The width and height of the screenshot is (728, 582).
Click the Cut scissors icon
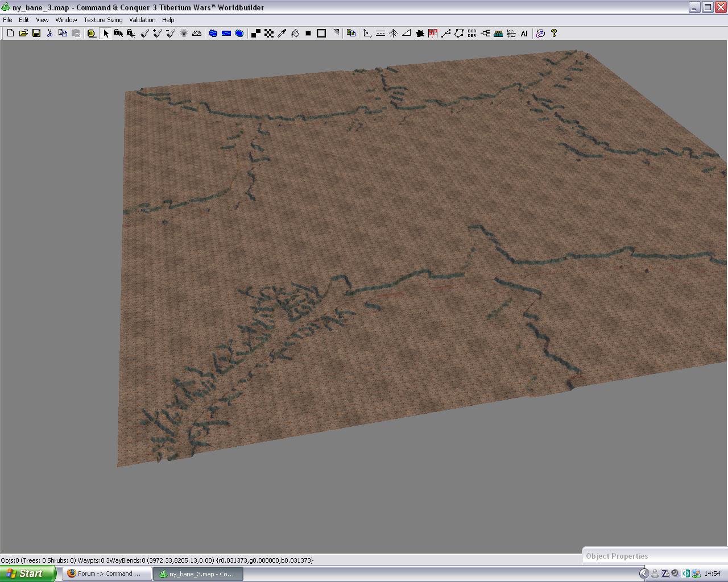49,34
